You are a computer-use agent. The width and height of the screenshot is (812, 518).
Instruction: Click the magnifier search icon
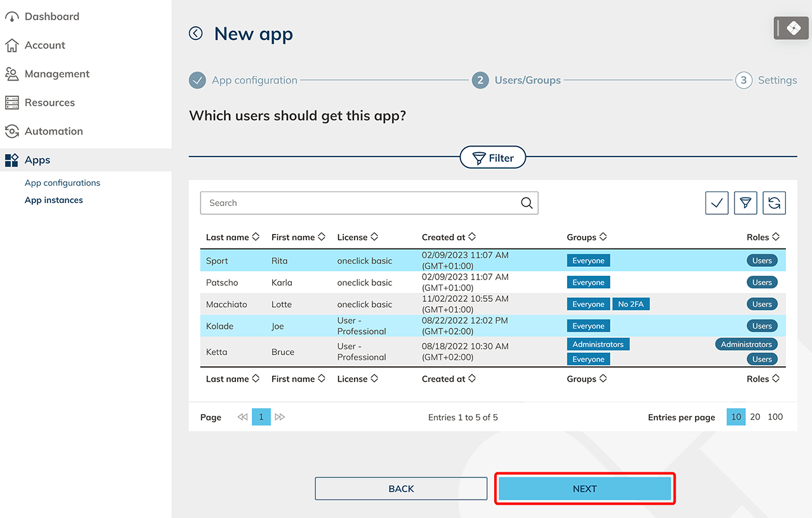[526, 203]
